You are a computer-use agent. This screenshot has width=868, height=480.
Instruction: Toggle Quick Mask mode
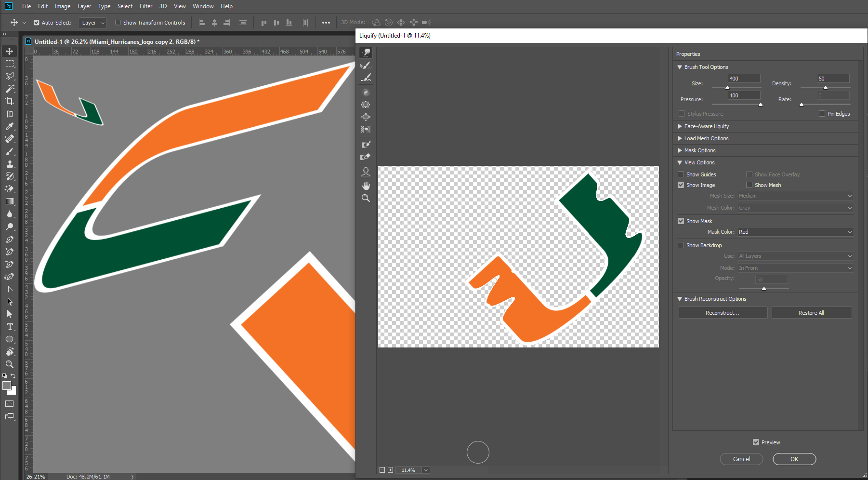(x=10, y=404)
